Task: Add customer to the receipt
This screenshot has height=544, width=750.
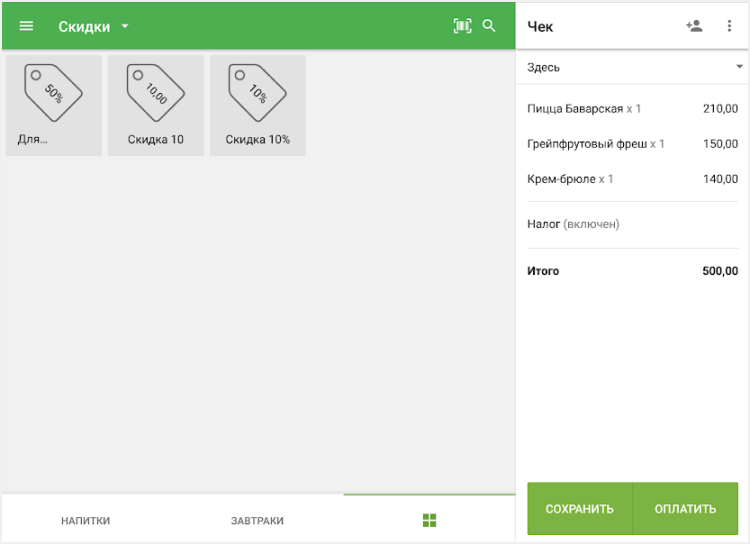Action: (x=694, y=26)
